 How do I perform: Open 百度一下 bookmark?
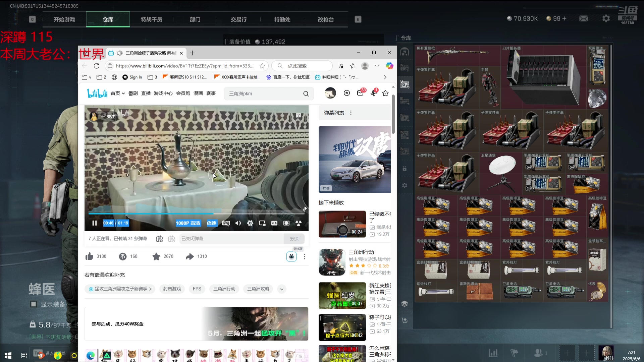click(x=288, y=77)
